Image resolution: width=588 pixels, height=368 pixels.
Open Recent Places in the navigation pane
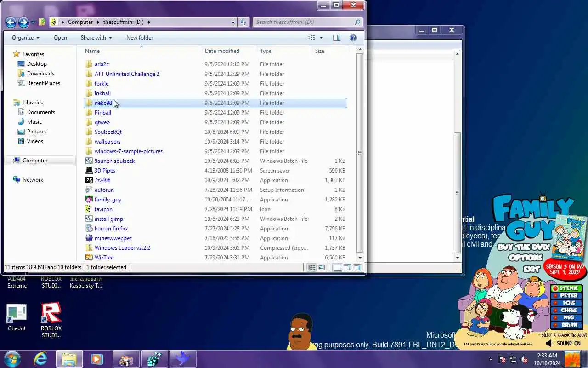point(43,83)
